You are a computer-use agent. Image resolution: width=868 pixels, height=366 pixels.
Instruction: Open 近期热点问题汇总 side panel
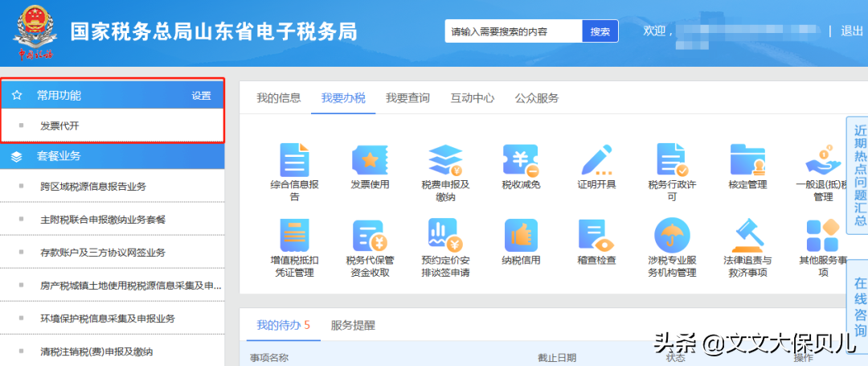(x=858, y=175)
